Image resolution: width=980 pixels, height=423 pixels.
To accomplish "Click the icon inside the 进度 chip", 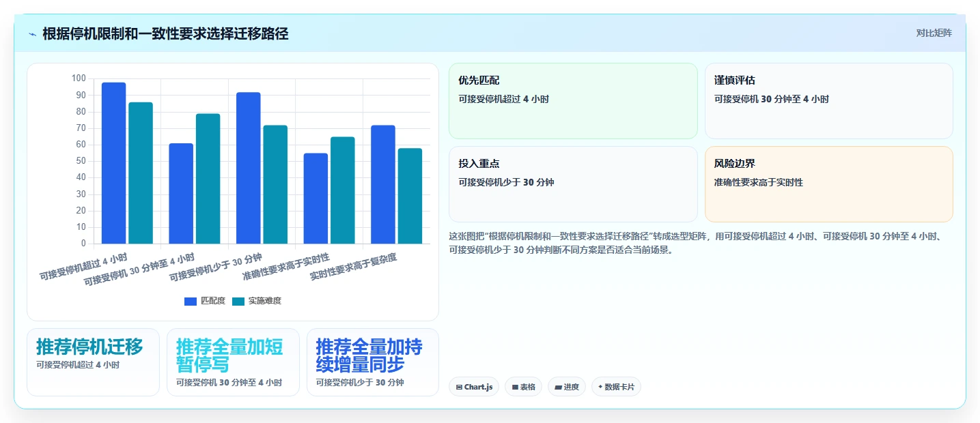I will click(x=558, y=387).
